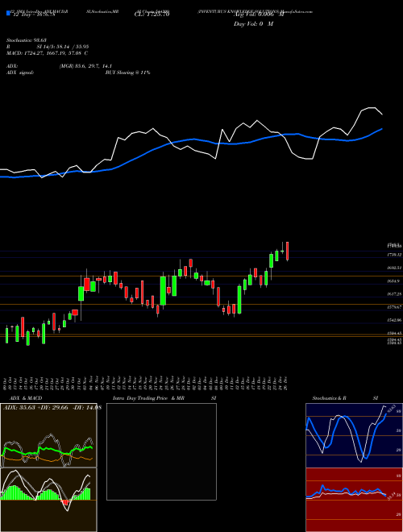Click the 'Day Vol: 0 M' label
The image size is (403, 532).
pyautogui.click(x=253, y=24)
